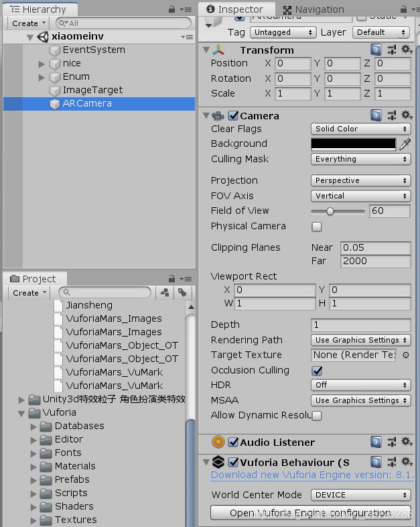Open Vuforia Behaviour help icon
Image resolution: width=420 pixels, height=527 pixels.
coord(376,462)
